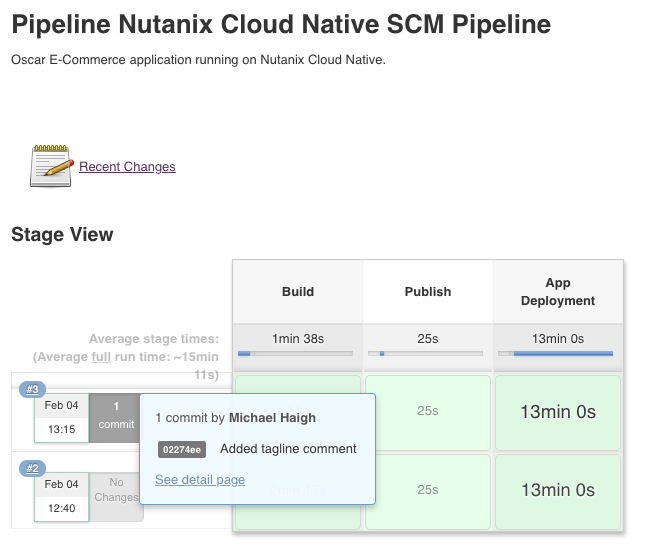This screenshot has width=648, height=556.
Task: Select the 1 commit box for build #3
Action: point(115,418)
